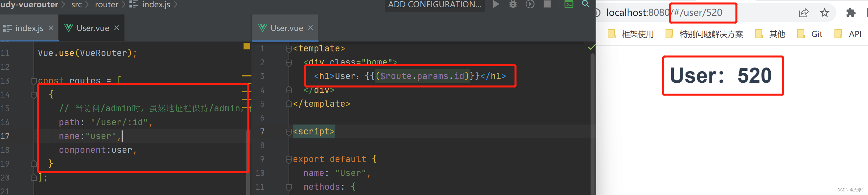Screen dimensions: 868x195
Task: Open the green terminal icon in toolbar
Action: click(x=569, y=4)
